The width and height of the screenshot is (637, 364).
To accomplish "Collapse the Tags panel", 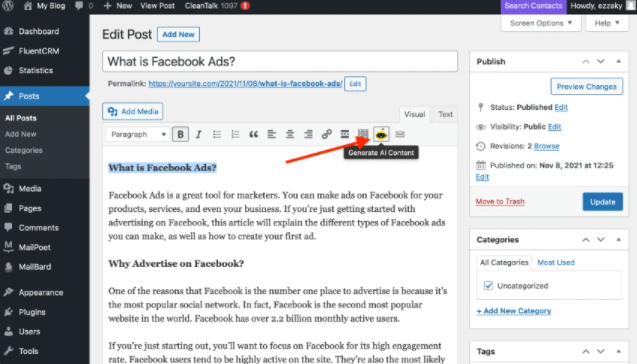I will 618,351.
